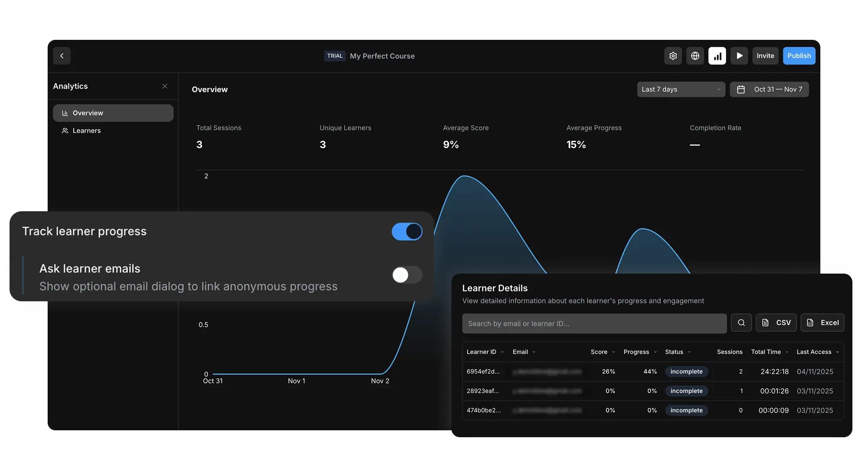
Task: Sort table by the Score column chevron
Action: (x=614, y=352)
